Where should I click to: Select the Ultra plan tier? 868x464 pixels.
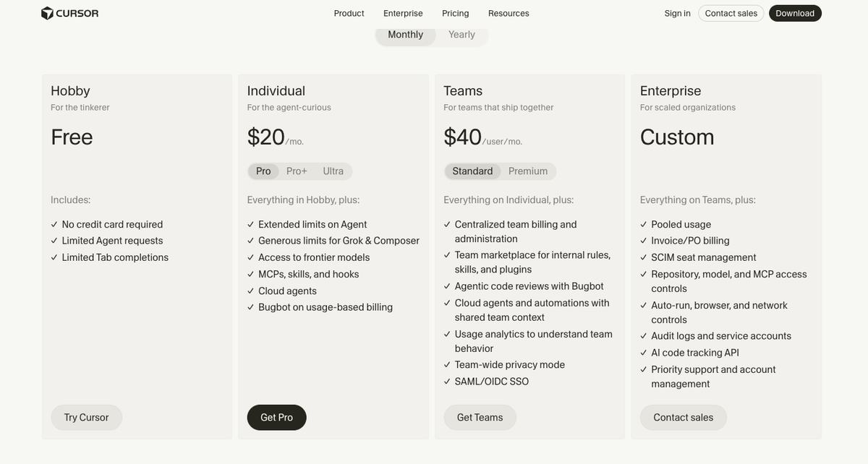tap(333, 171)
